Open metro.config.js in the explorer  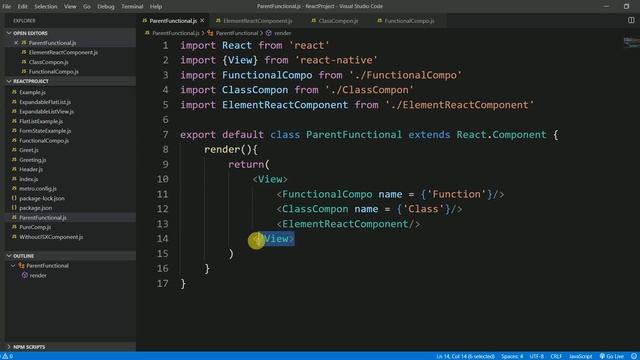click(38, 189)
